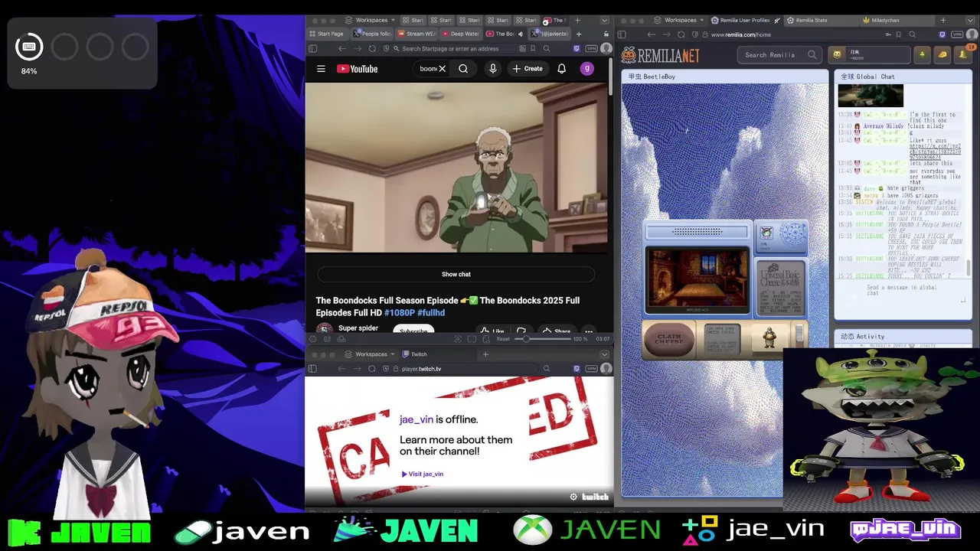Create a YouTube upload via Create button
This screenshot has width=980, height=551.
[x=528, y=69]
